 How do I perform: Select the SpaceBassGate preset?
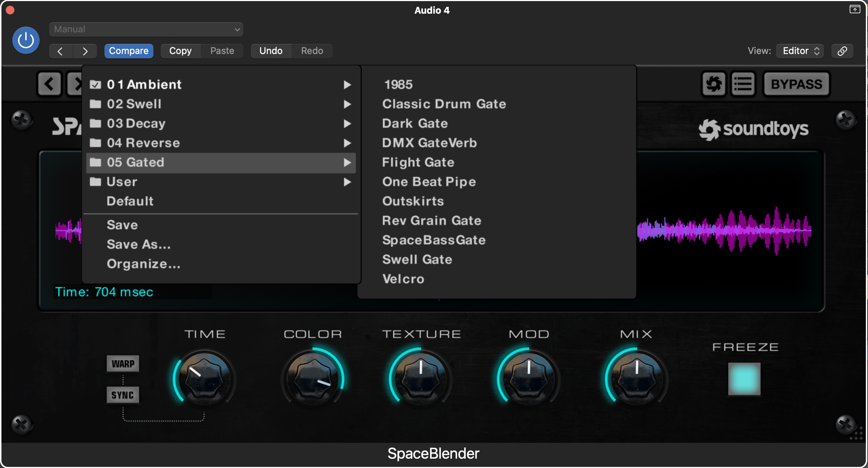[x=434, y=240]
